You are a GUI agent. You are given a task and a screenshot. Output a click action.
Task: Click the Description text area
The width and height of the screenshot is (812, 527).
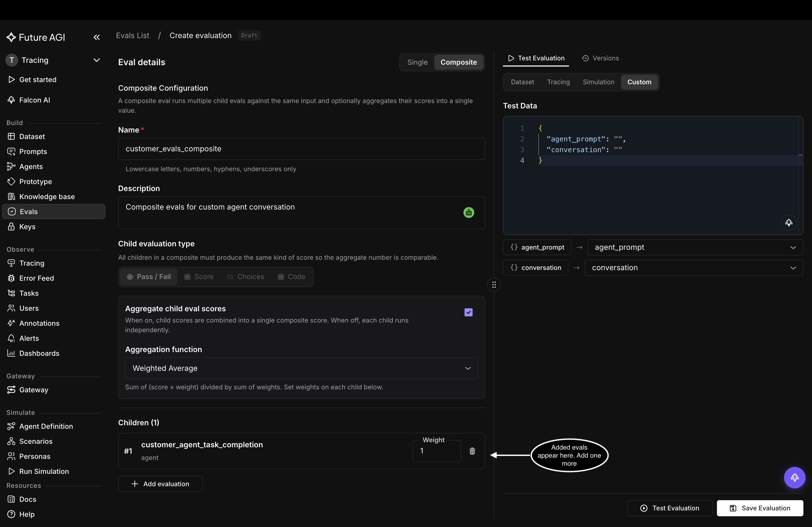(x=301, y=212)
